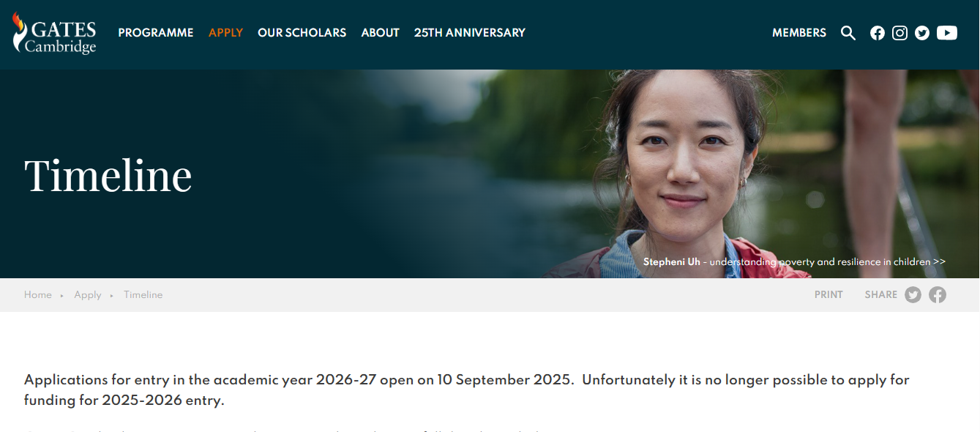Image resolution: width=980 pixels, height=432 pixels.
Task: Click the Members link
Action: pyautogui.click(x=798, y=33)
